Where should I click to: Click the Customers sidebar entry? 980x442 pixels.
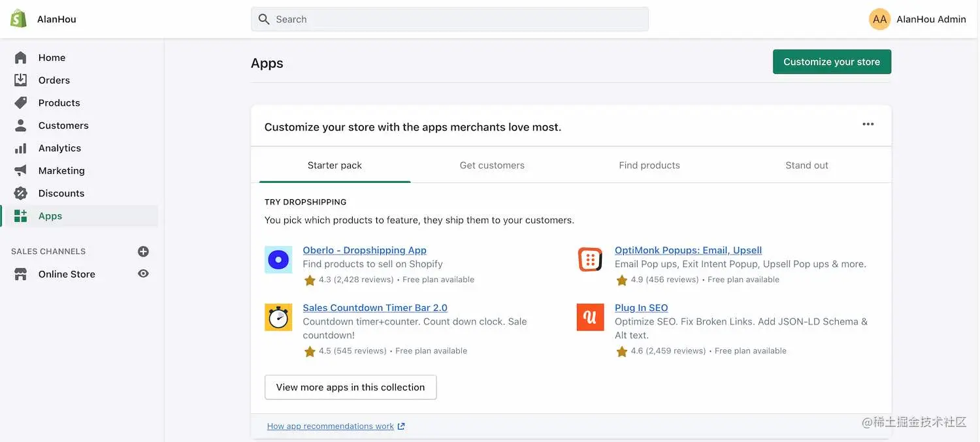click(63, 125)
